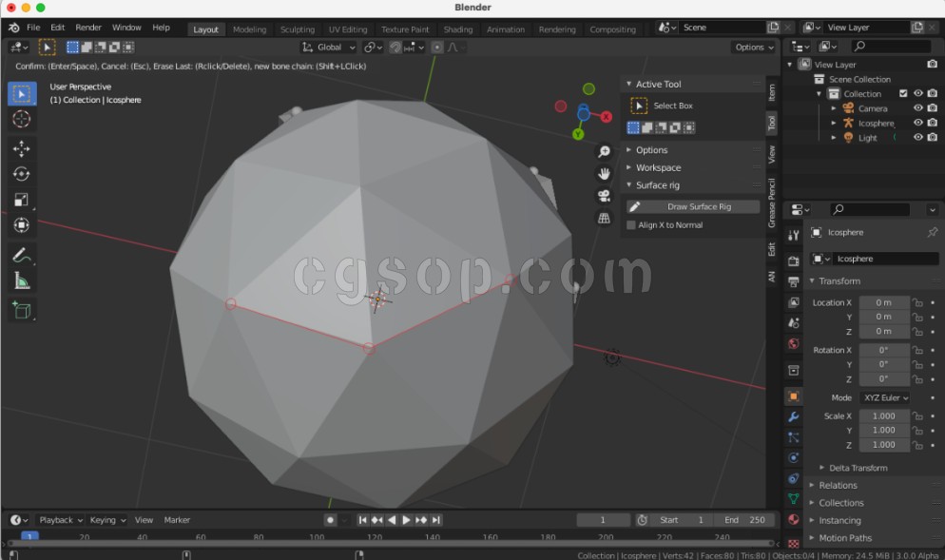Click the current frame number field

click(603, 520)
